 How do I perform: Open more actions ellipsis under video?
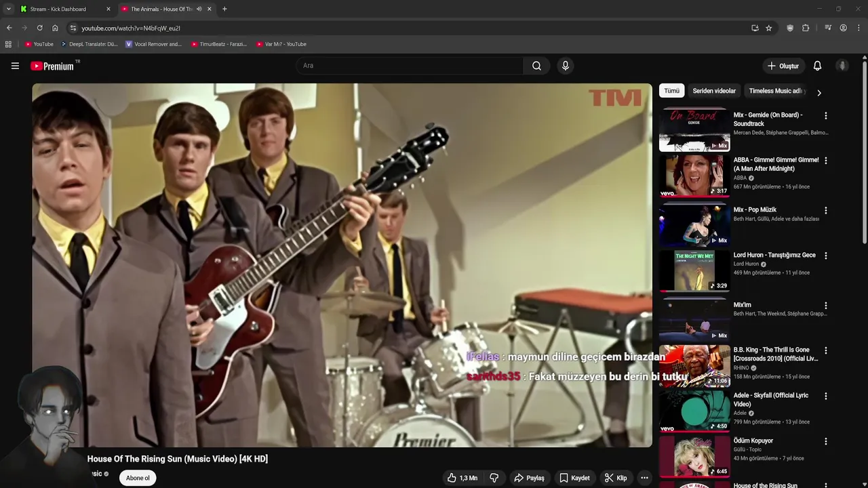point(644,478)
